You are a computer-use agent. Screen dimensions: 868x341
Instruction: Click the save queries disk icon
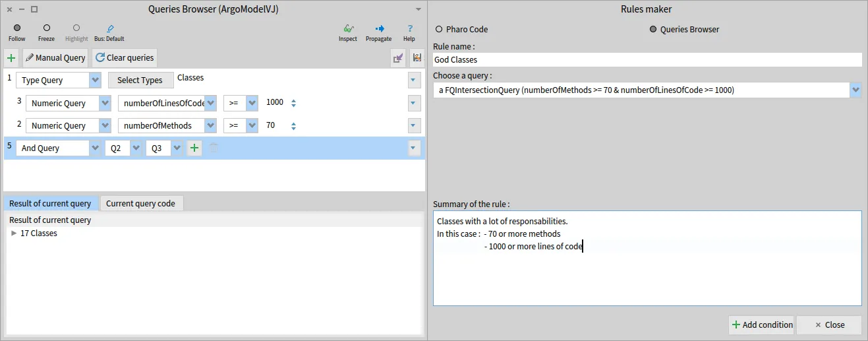tap(417, 58)
